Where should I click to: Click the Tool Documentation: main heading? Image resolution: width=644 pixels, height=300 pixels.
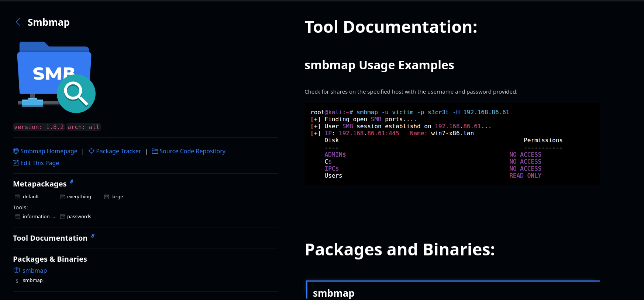(391, 27)
